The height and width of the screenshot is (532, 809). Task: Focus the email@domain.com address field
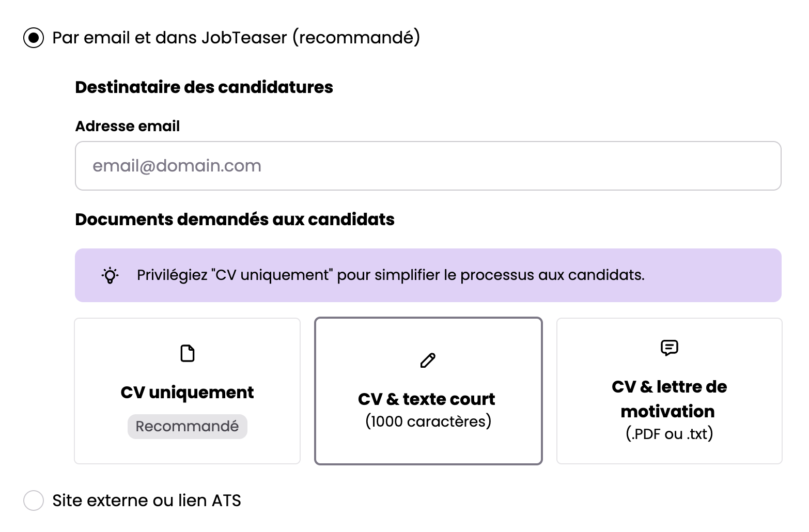pos(428,166)
